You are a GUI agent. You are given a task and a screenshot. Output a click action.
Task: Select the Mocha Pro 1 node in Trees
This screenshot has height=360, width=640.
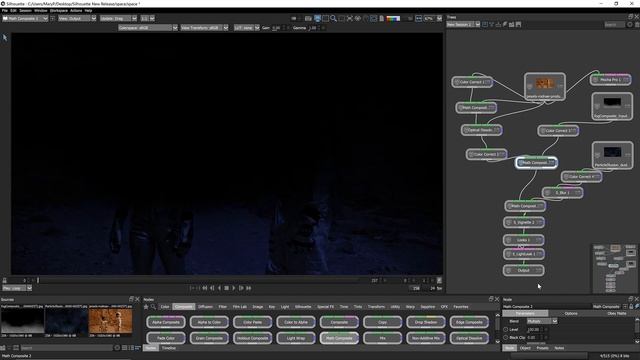610,80
